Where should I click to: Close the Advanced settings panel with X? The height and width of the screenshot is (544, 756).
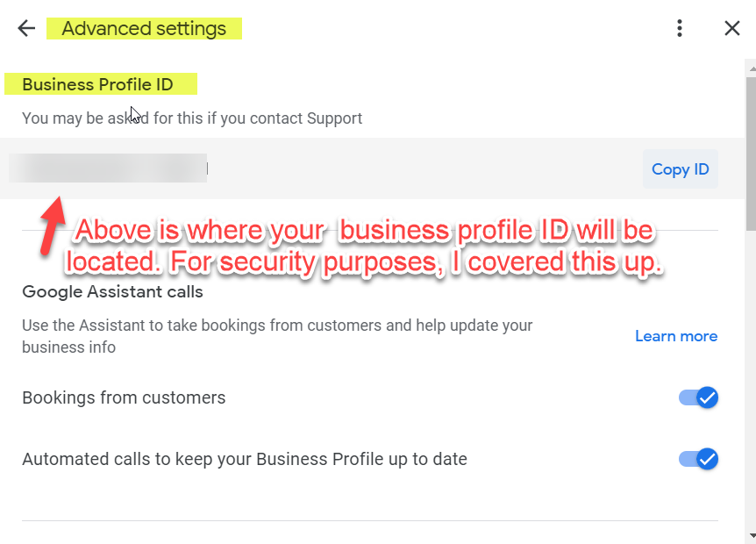[x=732, y=28]
